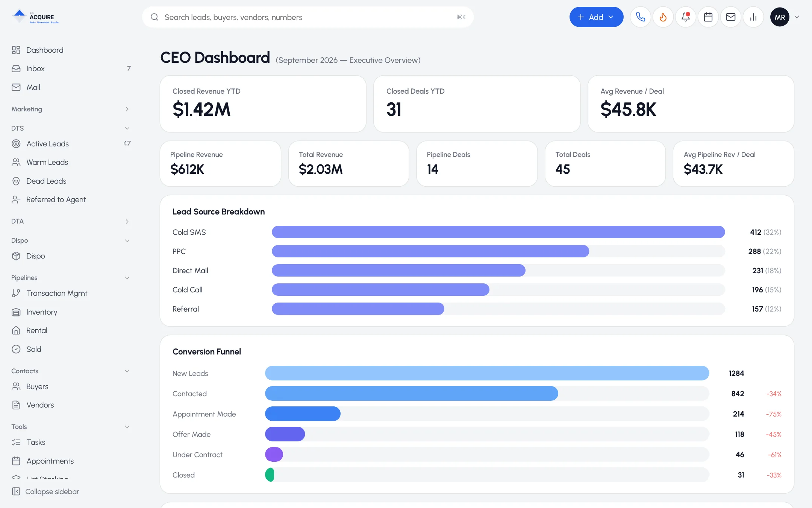Open Vendors in sidebar
This screenshot has height=508, width=812.
(x=71, y=405)
